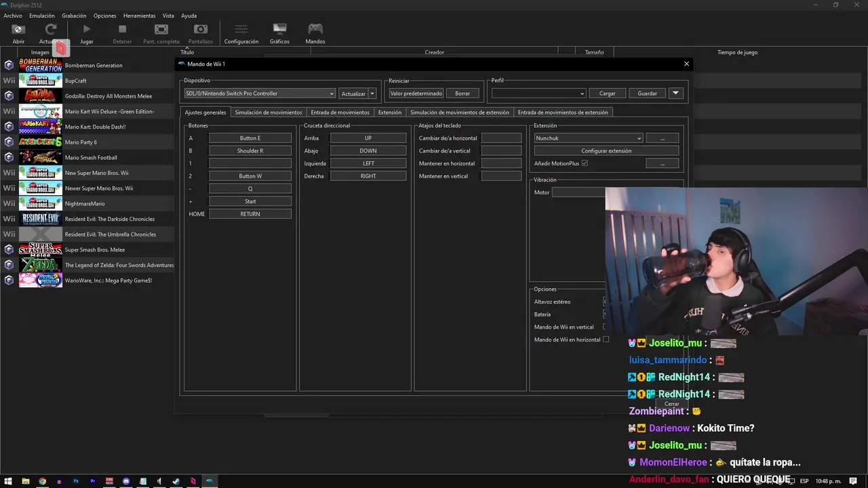Click the Pant. completa fullscreen icon
The height and width of the screenshot is (488, 868).
coord(161,29)
